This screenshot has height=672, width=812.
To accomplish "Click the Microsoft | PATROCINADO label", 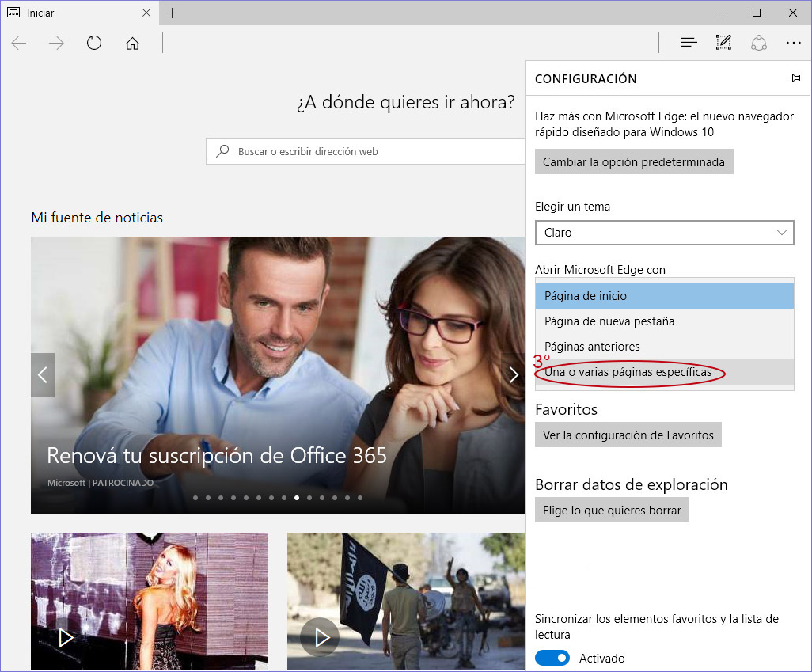I will pos(101,483).
